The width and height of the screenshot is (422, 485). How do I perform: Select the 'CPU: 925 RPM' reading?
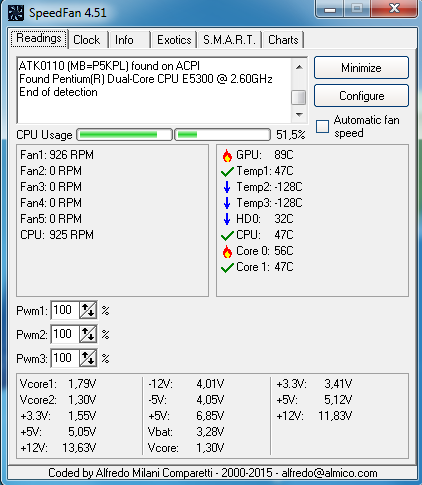coord(57,235)
